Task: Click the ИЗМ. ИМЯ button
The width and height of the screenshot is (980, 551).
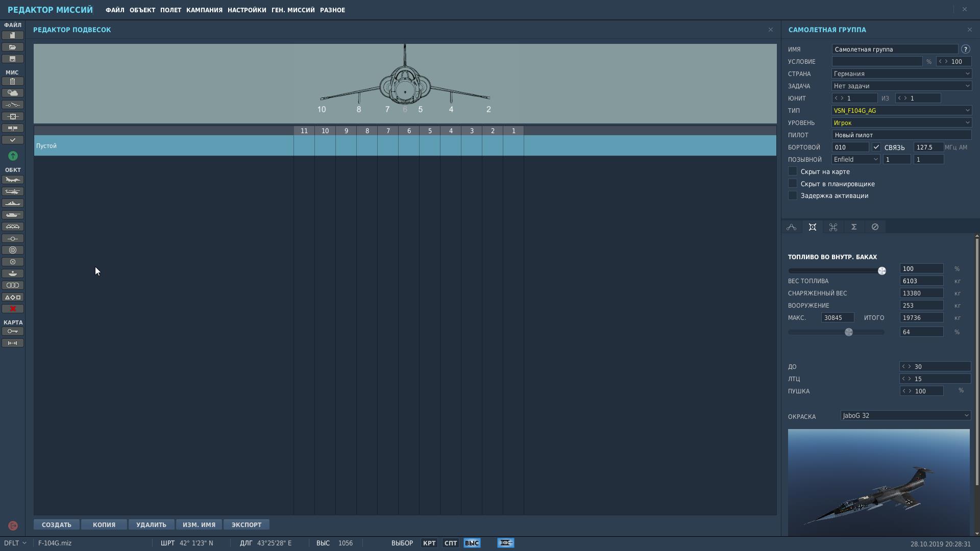Action: [x=199, y=524]
